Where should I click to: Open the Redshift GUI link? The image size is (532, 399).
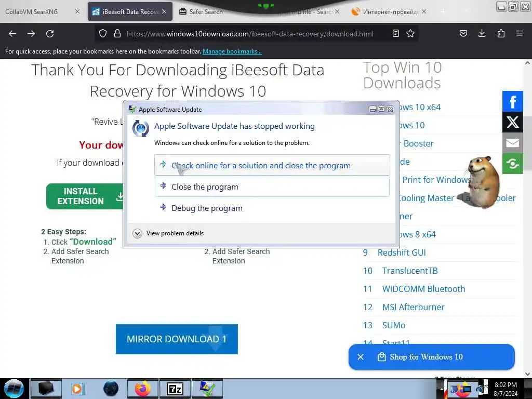(x=402, y=252)
